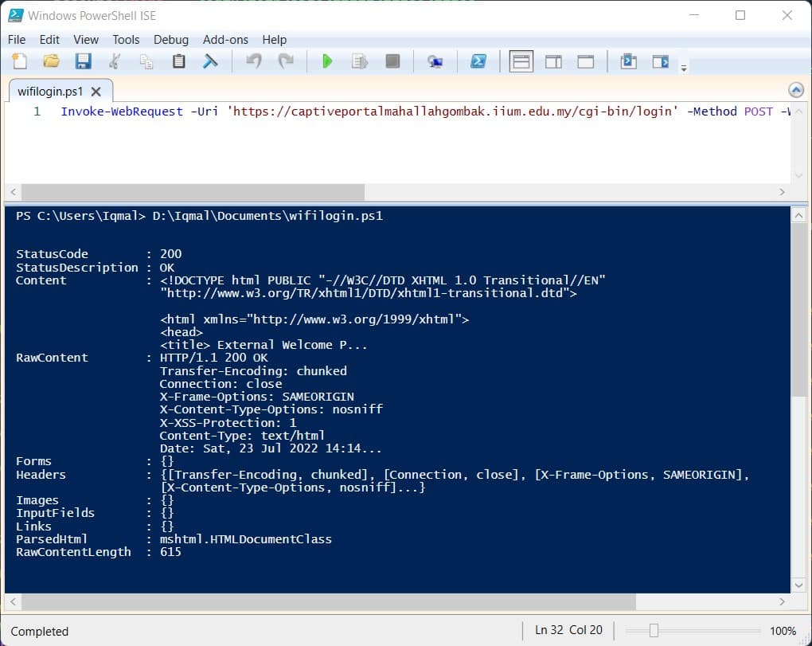Show command window toolbar icon
812x646 pixels.
[x=628, y=61]
